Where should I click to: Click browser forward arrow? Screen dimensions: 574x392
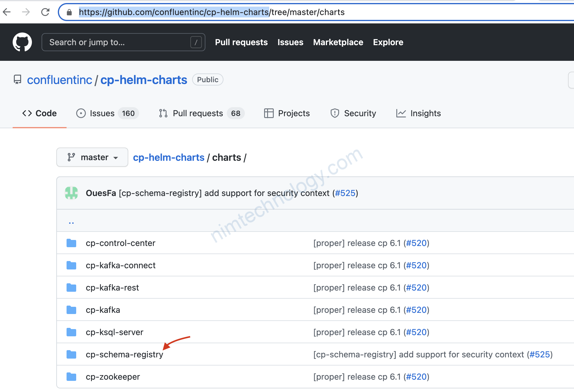pyautogui.click(x=26, y=12)
